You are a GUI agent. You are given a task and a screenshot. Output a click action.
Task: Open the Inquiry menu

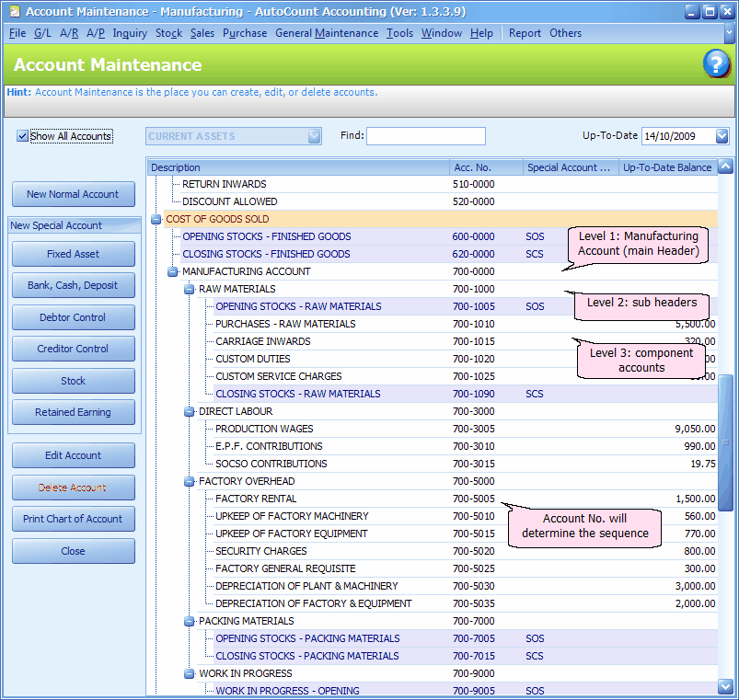[129, 33]
